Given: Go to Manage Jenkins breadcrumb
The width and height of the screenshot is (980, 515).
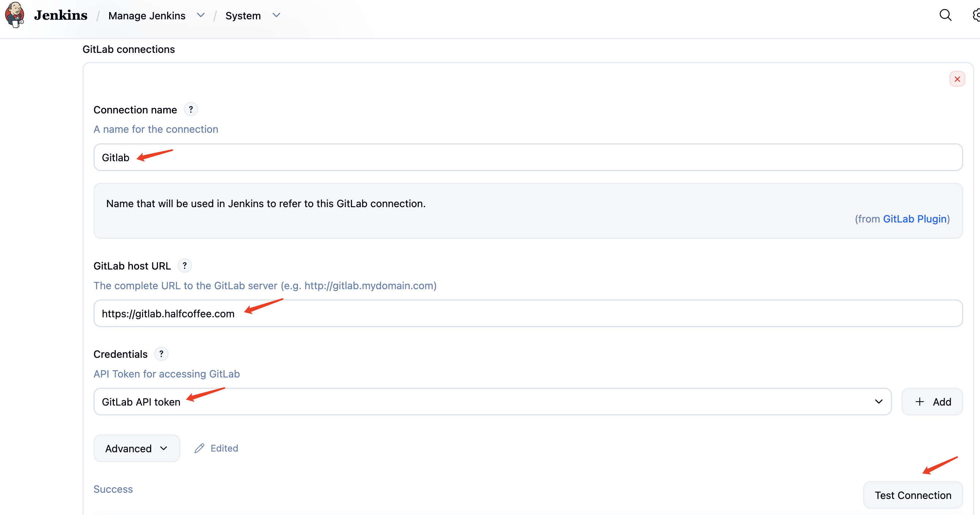Looking at the screenshot, I should tap(147, 16).
